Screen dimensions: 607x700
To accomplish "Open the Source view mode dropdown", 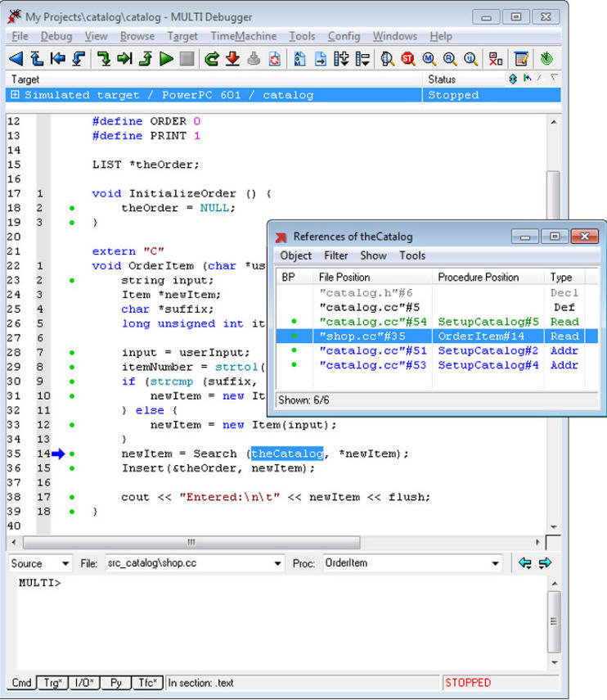I will click(x=40, y=563).
